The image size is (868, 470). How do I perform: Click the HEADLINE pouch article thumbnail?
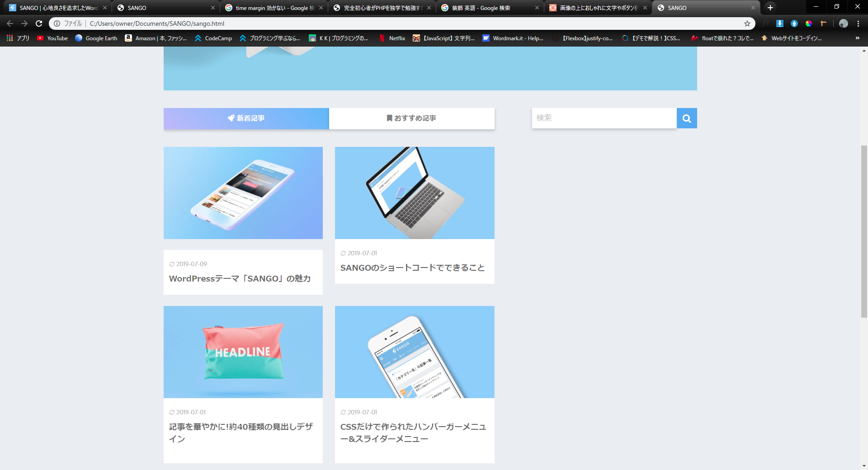(x=243, y=352)
